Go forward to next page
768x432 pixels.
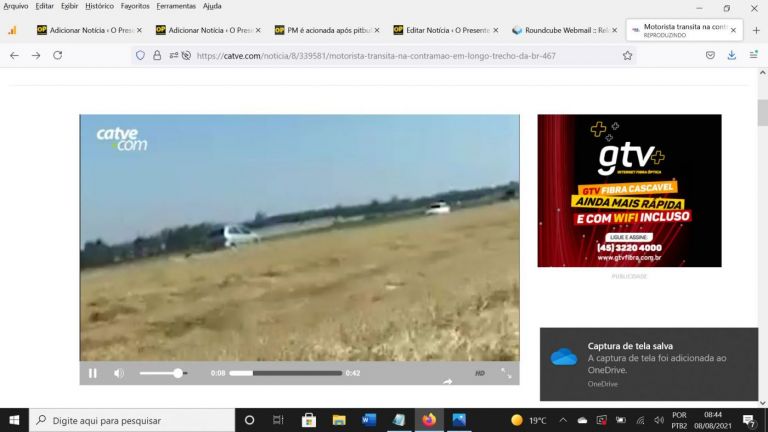36,56
